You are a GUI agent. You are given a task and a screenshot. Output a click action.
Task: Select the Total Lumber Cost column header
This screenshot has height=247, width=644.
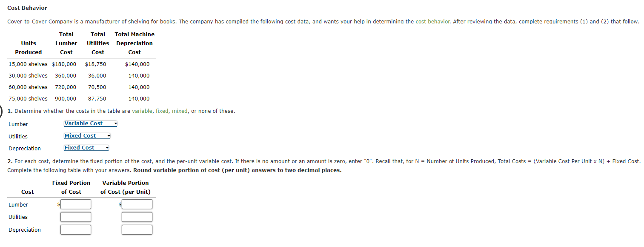66,43
